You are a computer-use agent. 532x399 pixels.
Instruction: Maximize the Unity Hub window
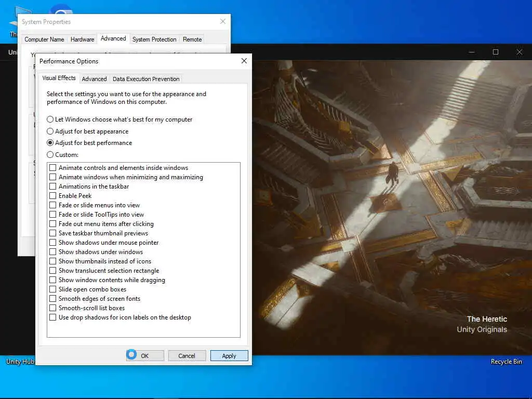495,52
